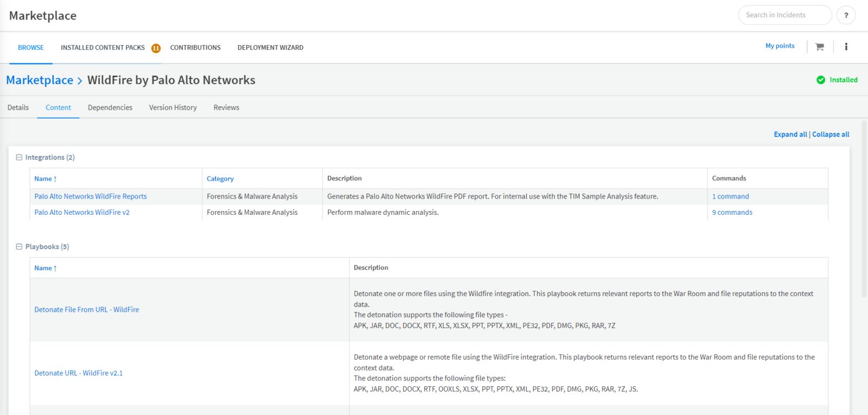Click the integrations Description column header

[x=344, y=178]
